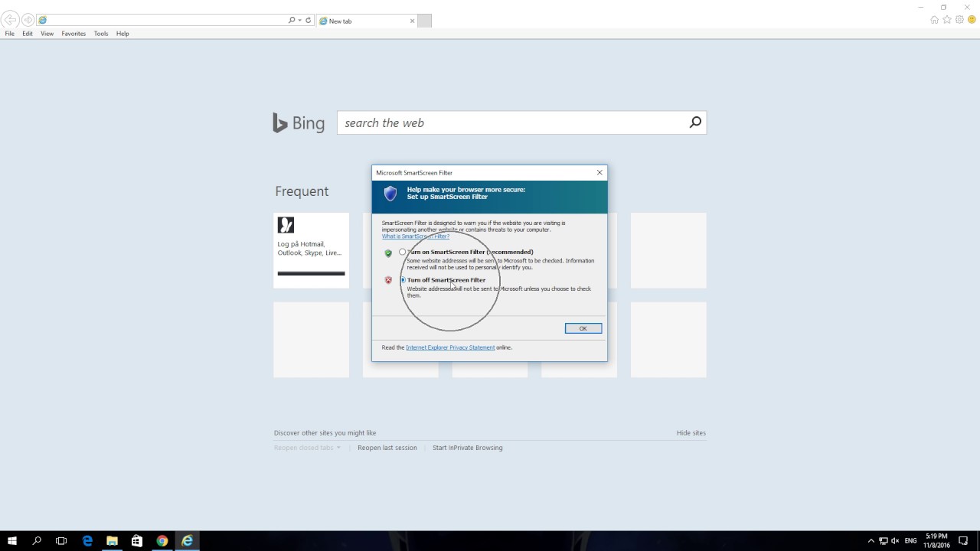Click the Hide sites link
Image resolution: width=980 pixels, height=551 pixels.
pyautogui.click(x=691, y=433)
